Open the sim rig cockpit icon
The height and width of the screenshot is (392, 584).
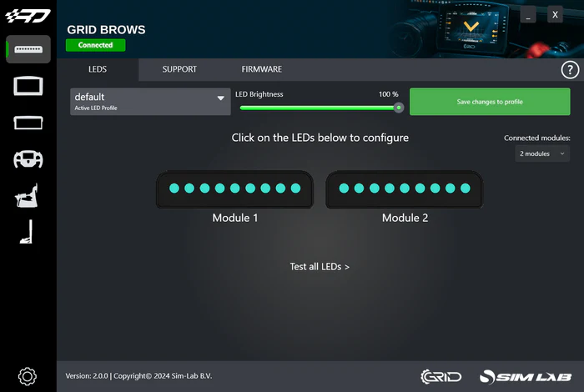coord(27,195)
